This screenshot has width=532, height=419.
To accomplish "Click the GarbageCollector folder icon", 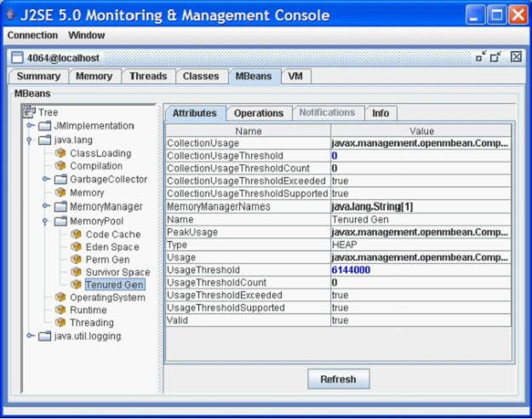I will point(60,179).
